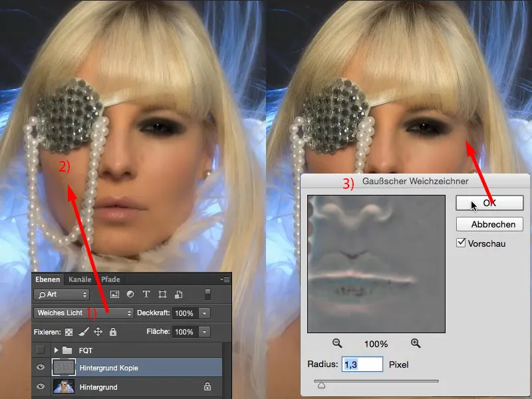Open the Ebenen panel flyout menu
The image size is (532, 399).
pyautogui.click(x=225, y=279)
